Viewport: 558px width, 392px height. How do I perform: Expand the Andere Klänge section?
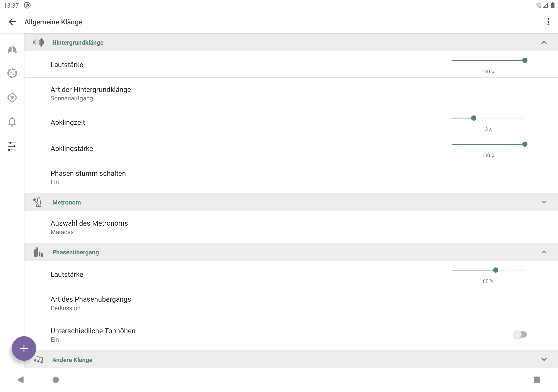(x=544, y=360)
